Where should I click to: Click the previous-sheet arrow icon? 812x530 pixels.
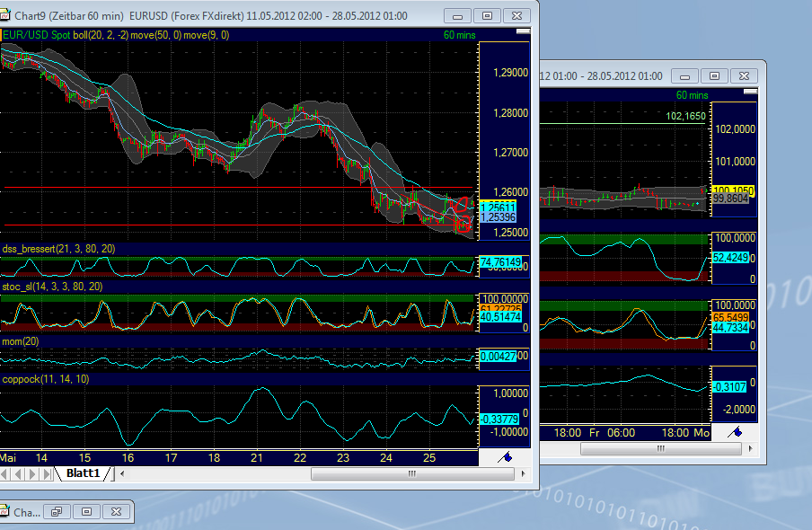[x=19, y=473]
